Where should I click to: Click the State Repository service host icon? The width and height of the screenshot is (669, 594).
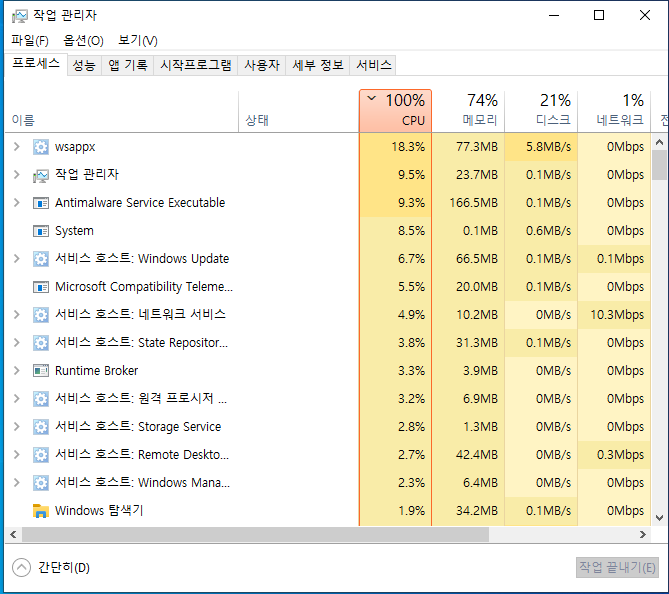click(x=41, y=343)
